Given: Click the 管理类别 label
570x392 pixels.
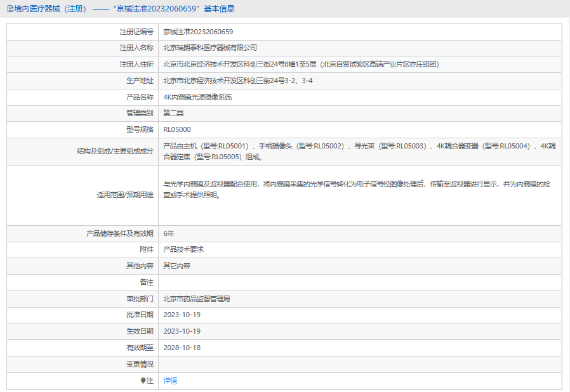Looking at the screenshot, I should click(140, 113).
